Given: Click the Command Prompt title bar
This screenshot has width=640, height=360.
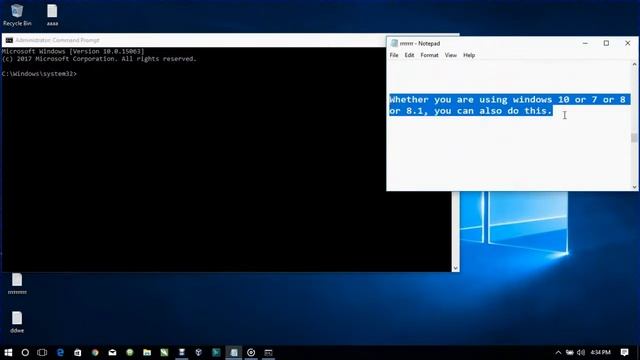Looking at the screenshot, I should tap(194, 40).
